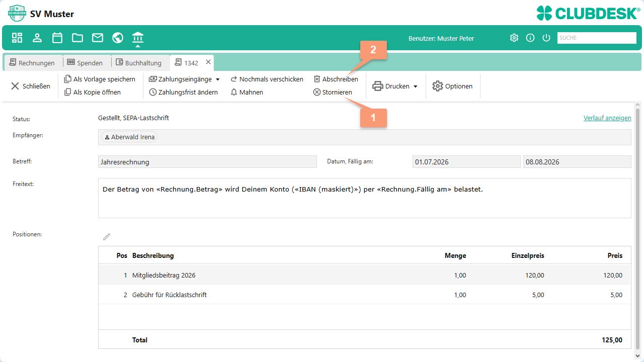Open the mail envelope icon
Screen dimensions: 644x362
(x=98, y=38)
